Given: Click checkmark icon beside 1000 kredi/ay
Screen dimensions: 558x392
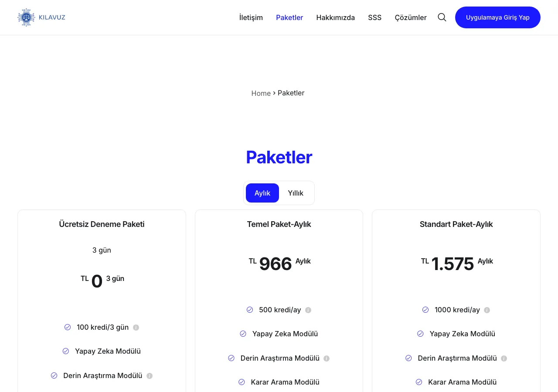Looking at the screenshot, I should pos(425,310).
